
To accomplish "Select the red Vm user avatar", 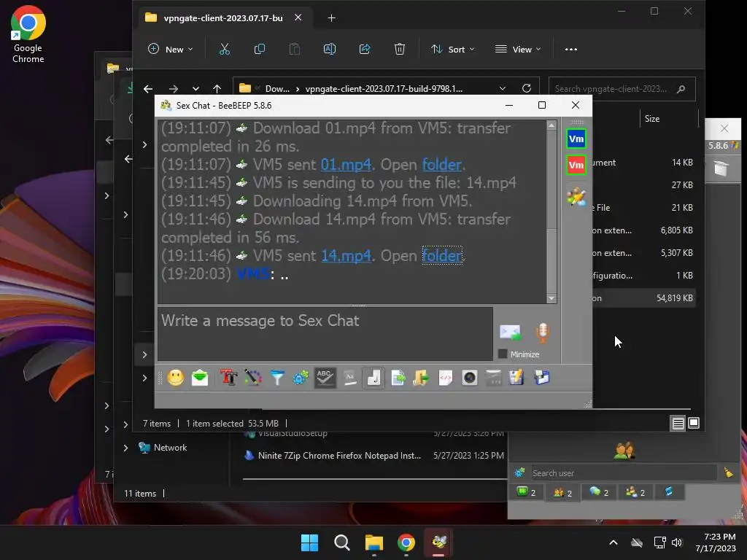I will 576,165.
